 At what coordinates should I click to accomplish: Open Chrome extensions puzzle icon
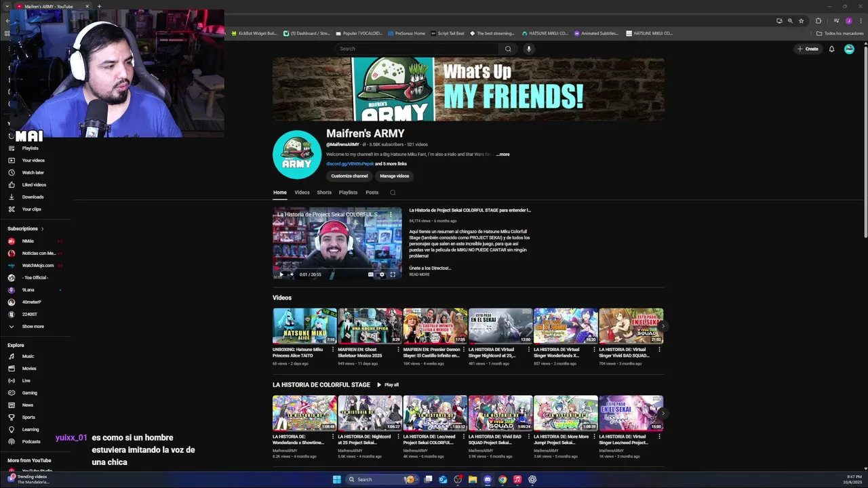pyautogui.click(x=818, y=21)
